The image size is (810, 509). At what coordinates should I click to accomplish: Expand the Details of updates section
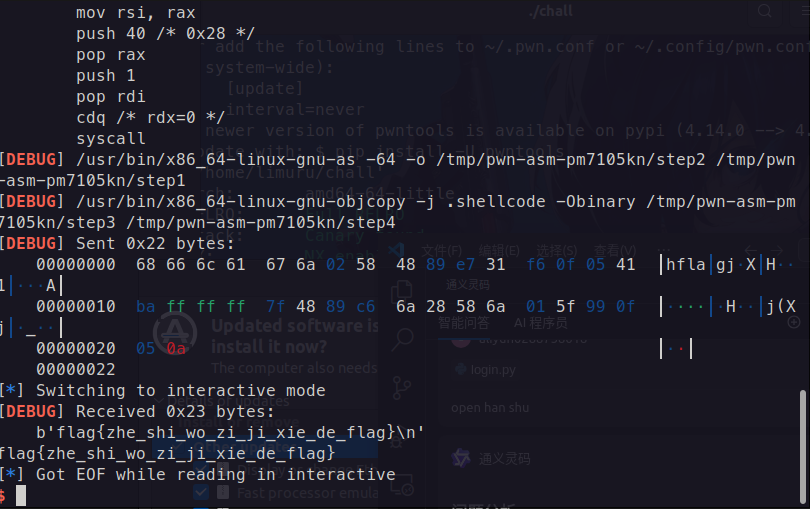[x=160, y=399]
